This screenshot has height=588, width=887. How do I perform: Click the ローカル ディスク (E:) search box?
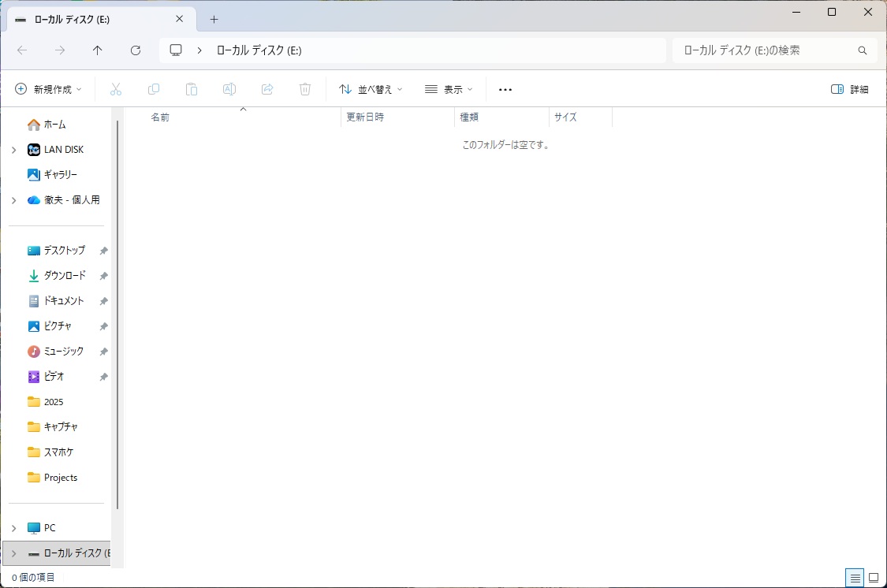pos(765,50)
